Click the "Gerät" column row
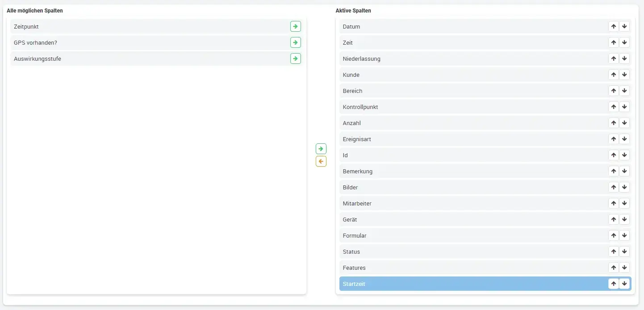Image resolution: width=644 pixels, height=310 pixels. click(447, 219)
